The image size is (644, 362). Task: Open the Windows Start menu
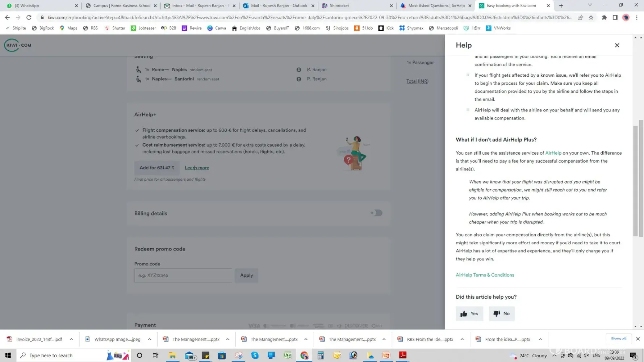coord(8,355)
